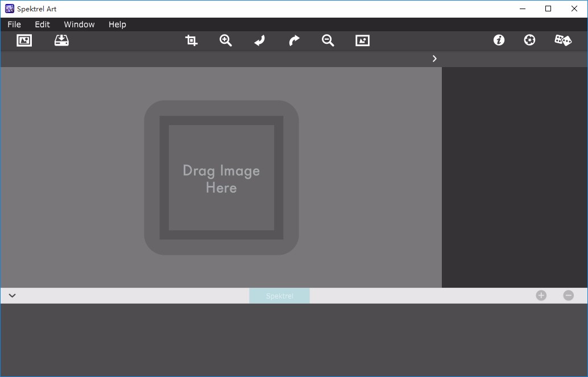Click the open image icon in toolbar

[24, 40]
